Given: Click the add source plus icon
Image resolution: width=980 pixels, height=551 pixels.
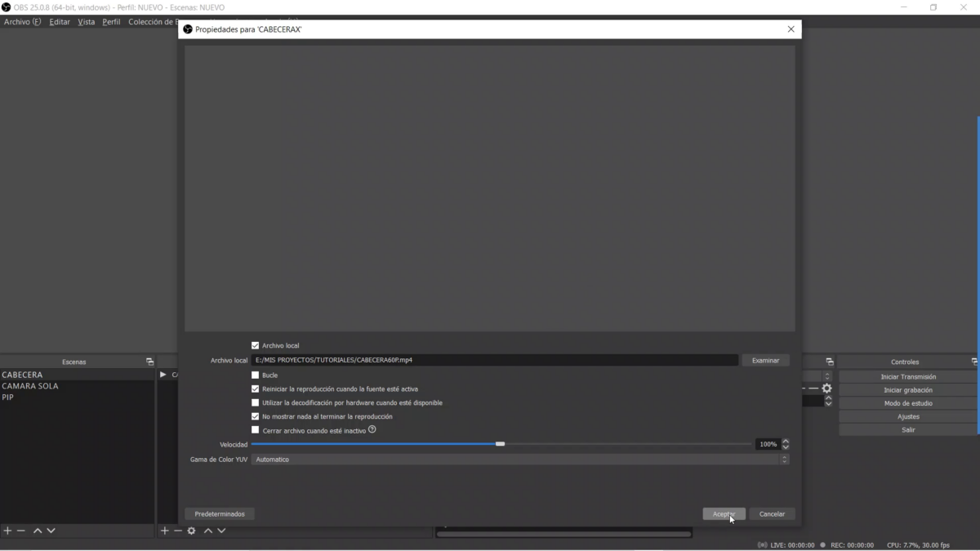Looking at the screenshot, I should click(x=164, y=531).
